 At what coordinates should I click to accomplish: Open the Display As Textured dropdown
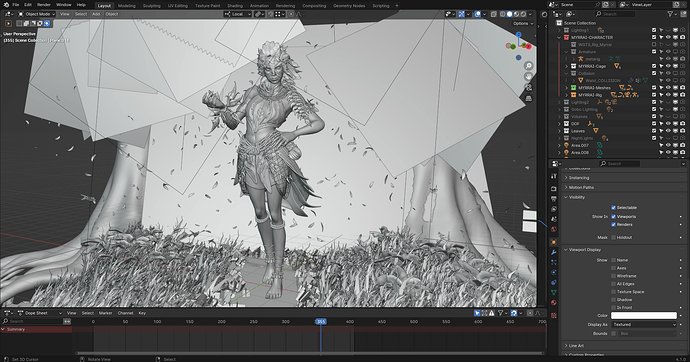pyautogui.click(x=644, y=325)
